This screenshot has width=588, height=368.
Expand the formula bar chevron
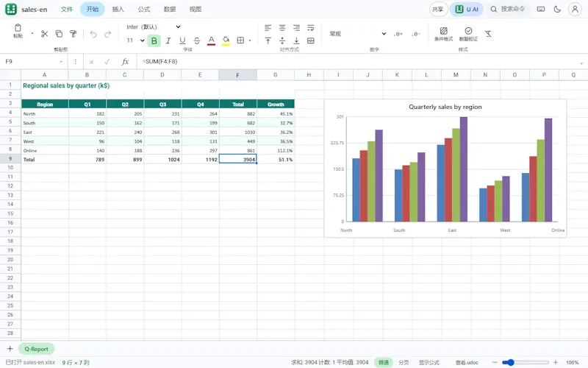pos(581,63)
